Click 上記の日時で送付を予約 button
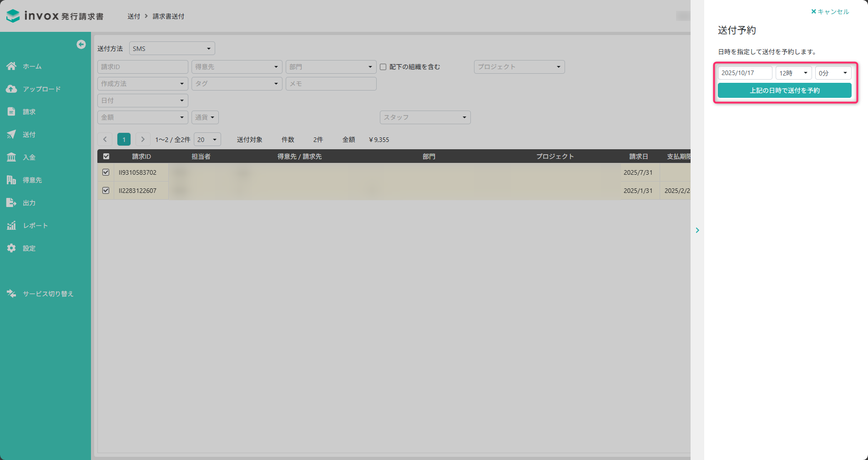The image size is (868, 460). pos(784,91)
